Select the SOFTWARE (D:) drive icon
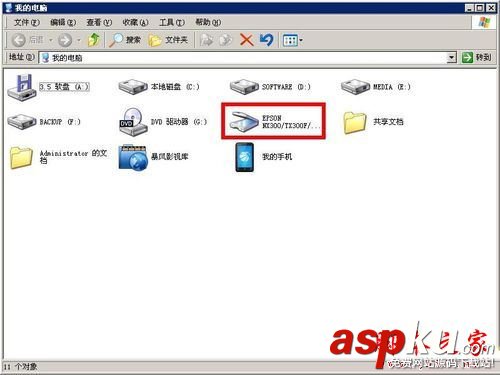500x375 pixels. (244, 87)
